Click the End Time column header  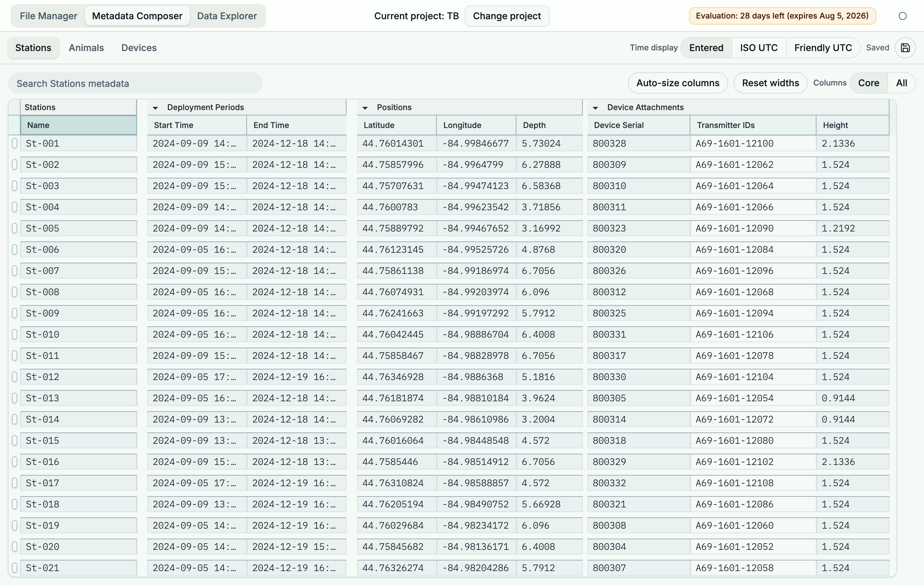click(x=296, y=125)
